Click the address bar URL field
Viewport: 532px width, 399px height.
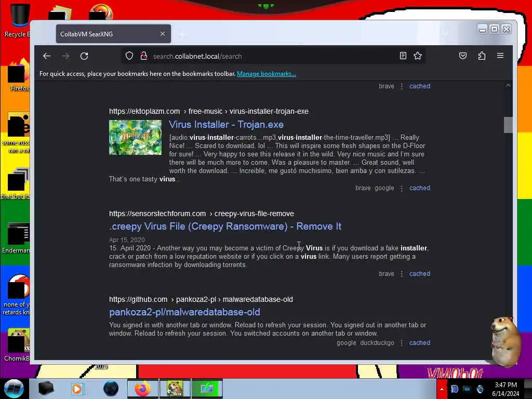[x=273, y=56]
